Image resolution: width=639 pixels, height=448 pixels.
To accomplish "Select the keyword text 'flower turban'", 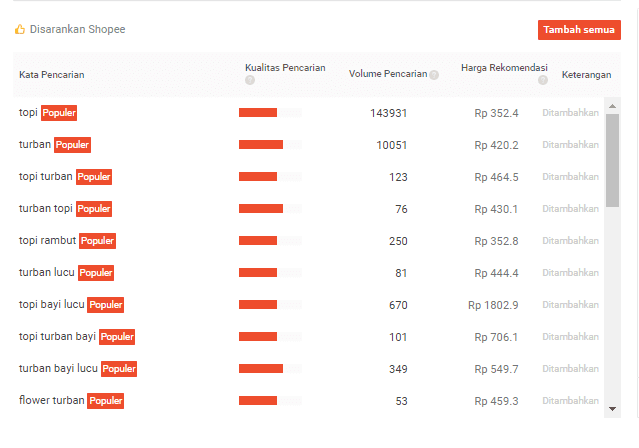I will 51,400.
